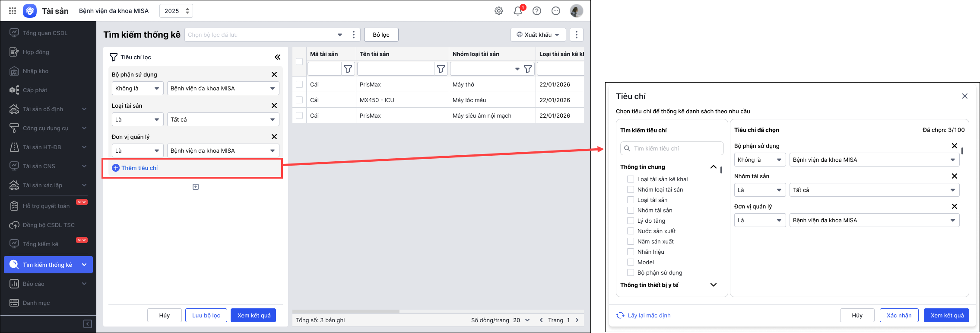This screenshot has height=333, width=980.
Task: Open filter options for Nhóm loại tài sản column
Action: 527,69
